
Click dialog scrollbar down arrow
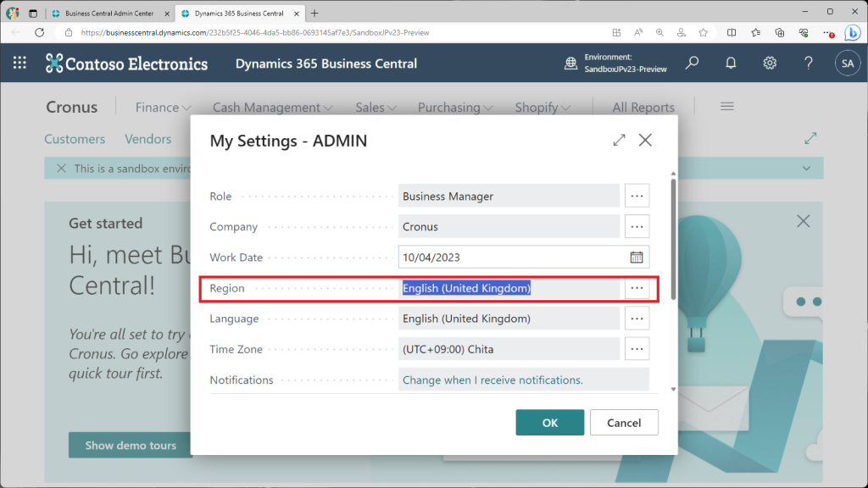673,389
